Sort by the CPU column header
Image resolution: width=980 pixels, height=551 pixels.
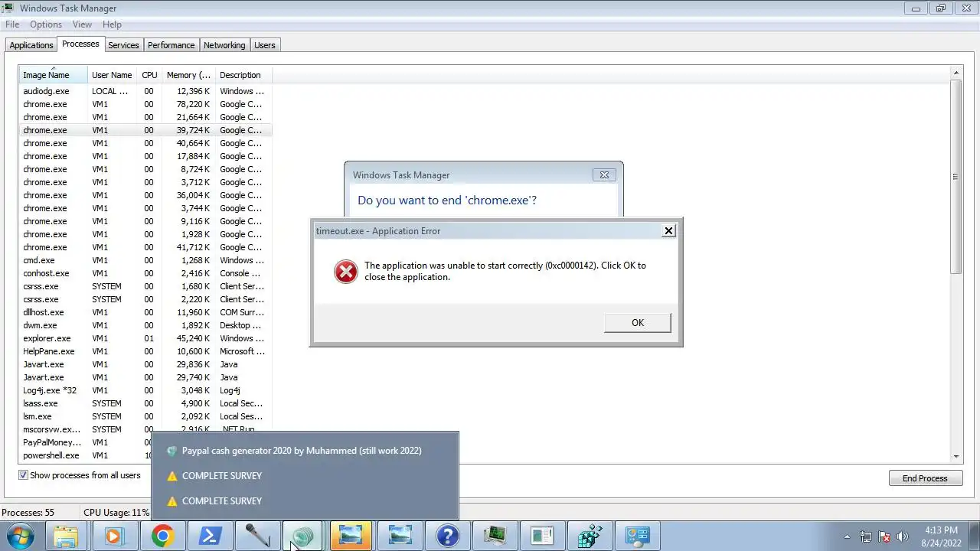click(x=149, y=75)
